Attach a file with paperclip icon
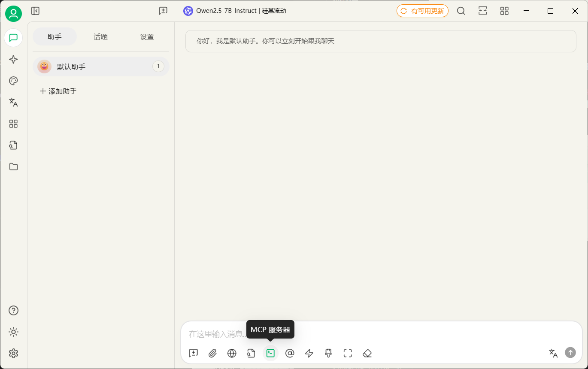 pyautogui.click(x=212, y=353)
